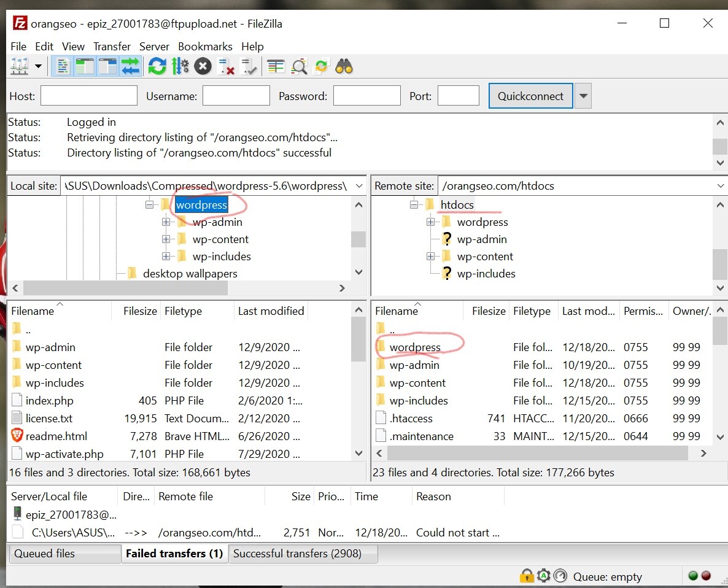Viewport: 728px width, 588px height.
Task: Click the Host input field
Action: 88,96
